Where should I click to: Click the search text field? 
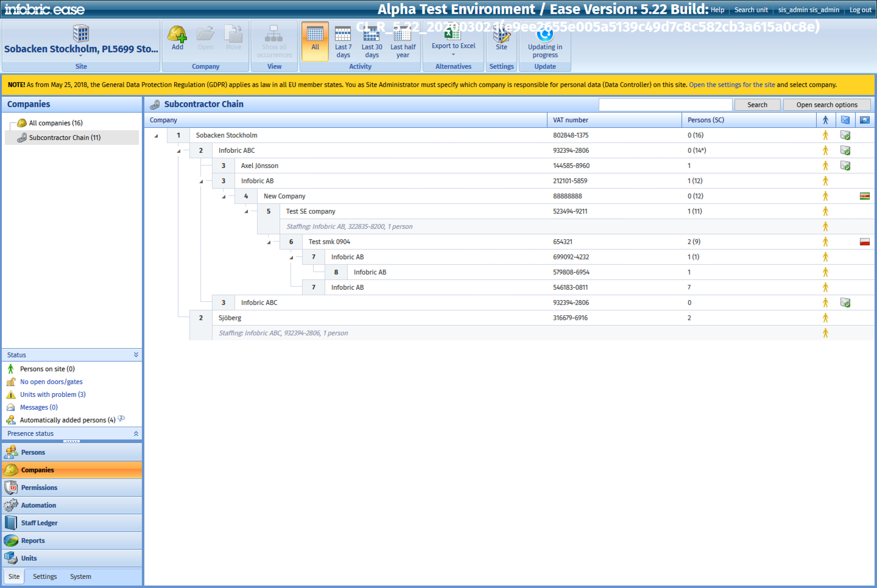click(x=665, y=105)
